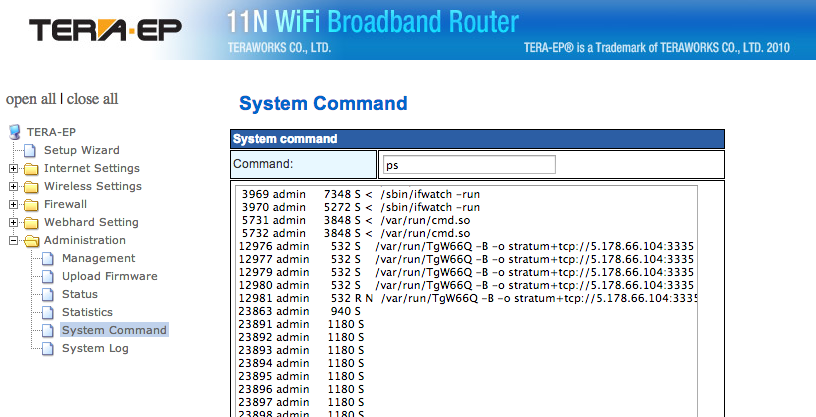Expand the Firewall tree node
The height and width of the screenshot is (417, 816).
point(14,205)
